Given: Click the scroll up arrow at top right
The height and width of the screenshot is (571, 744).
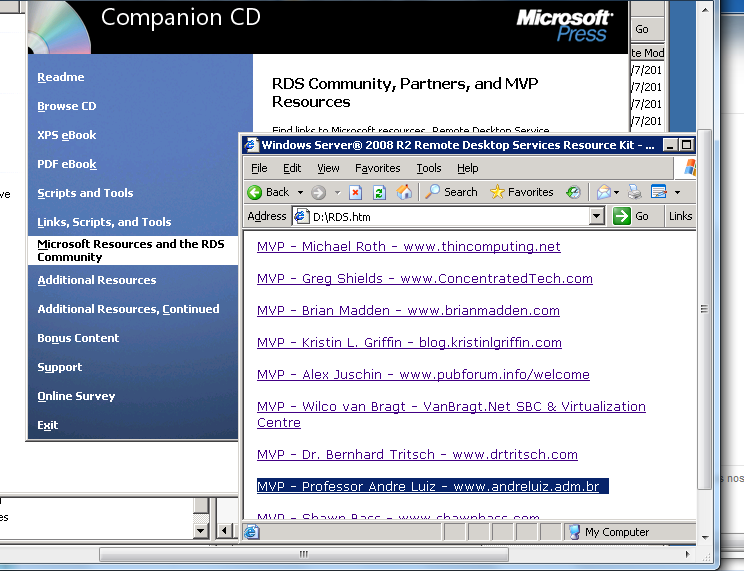Looking at the screenshot, I should 705,10.
